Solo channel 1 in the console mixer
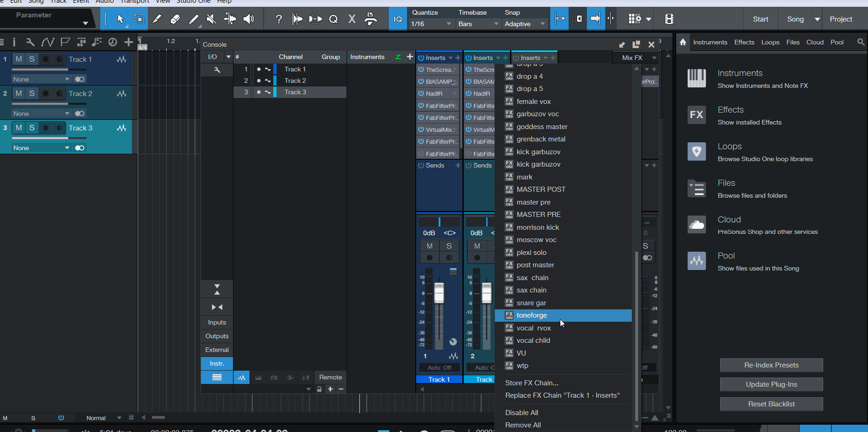 tap(449, 246)
